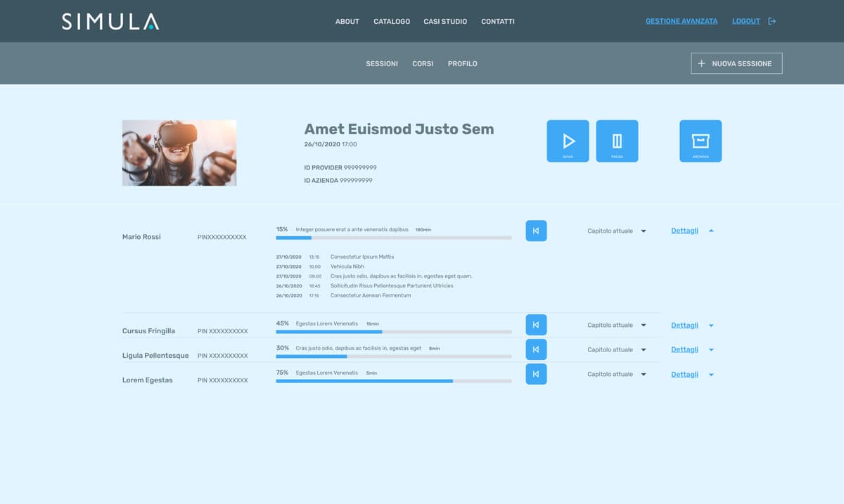Click Mario Rossi 15% progress bar
The image size is (844, 504).
point(394,238)
